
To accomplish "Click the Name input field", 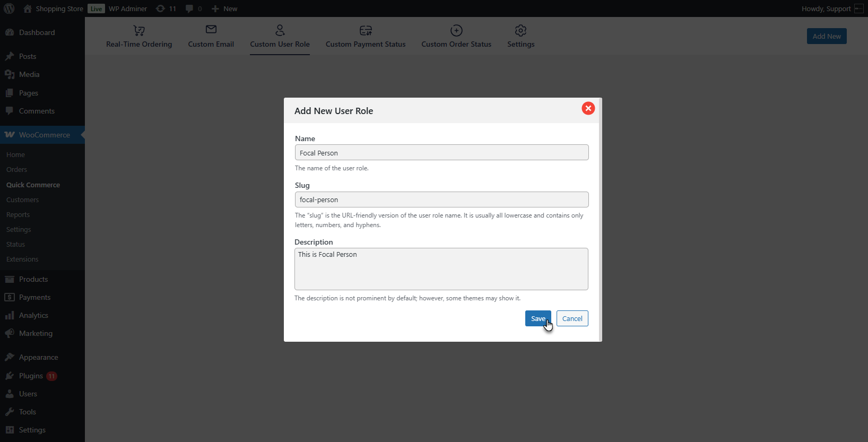I will coord(441,153).
